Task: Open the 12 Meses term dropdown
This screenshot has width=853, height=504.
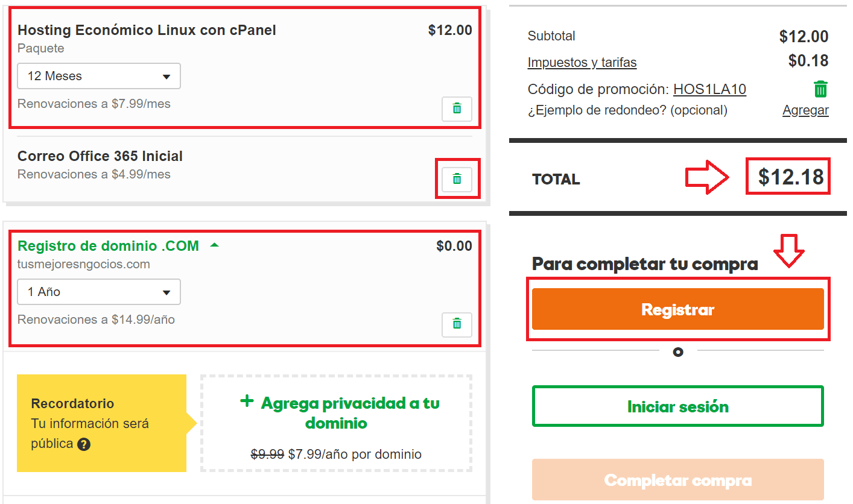Action: click(x=99, y=76)
